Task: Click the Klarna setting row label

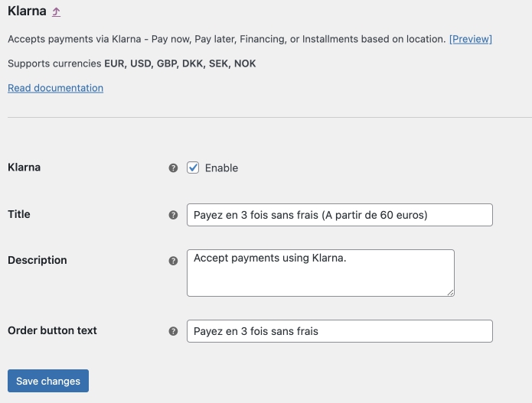Action: tap(24, 167)
